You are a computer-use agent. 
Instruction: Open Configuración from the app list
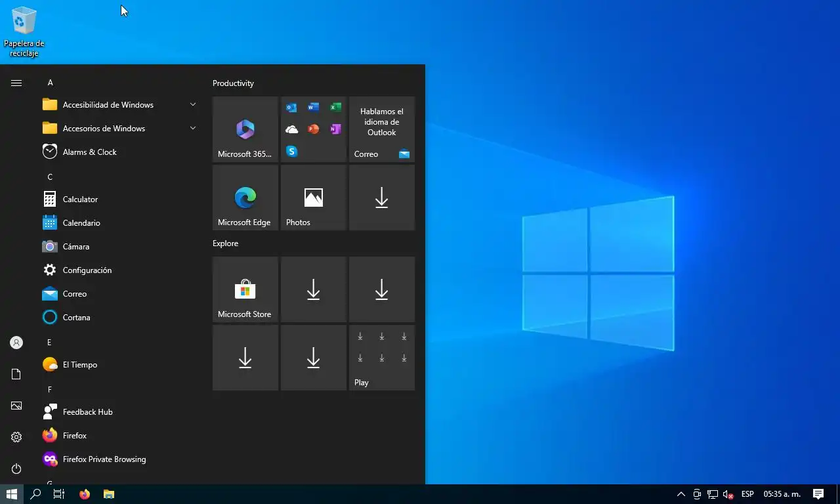point(120,270)
